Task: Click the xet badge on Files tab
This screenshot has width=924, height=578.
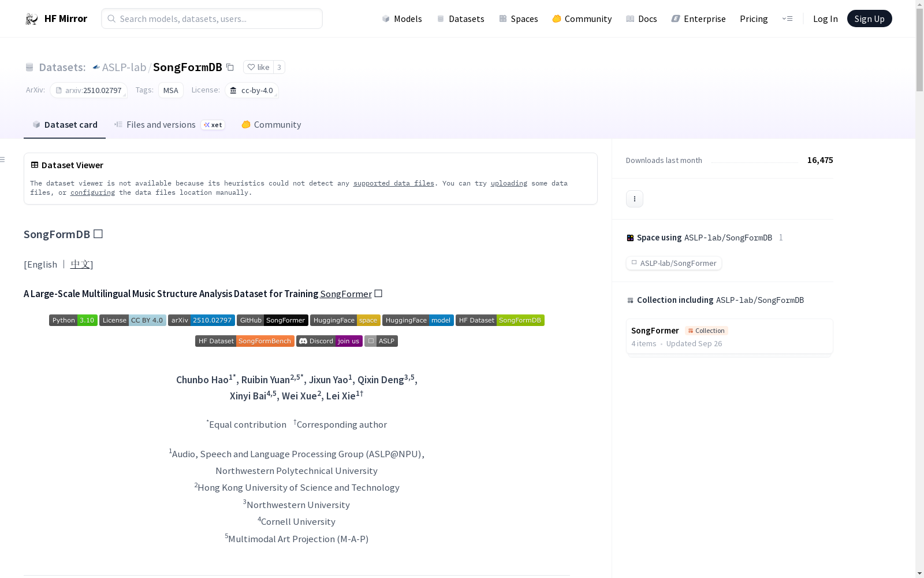Action: pos(213,125)
